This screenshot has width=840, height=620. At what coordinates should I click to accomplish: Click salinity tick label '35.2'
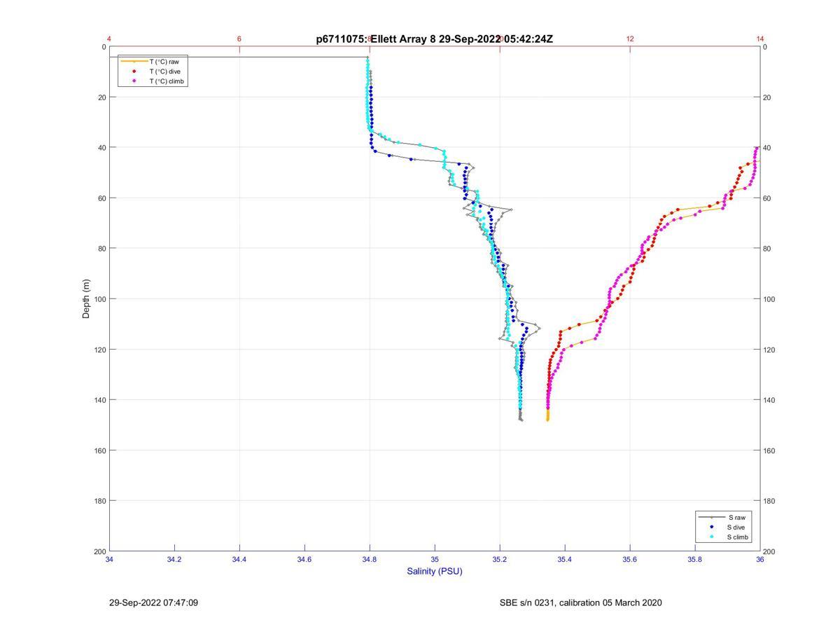pyautogui.click(x=500, y=559)
